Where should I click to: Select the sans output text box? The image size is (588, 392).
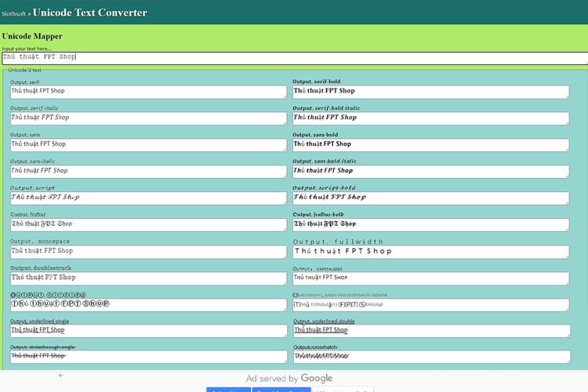pyautogui.click(x=148, y=145)
